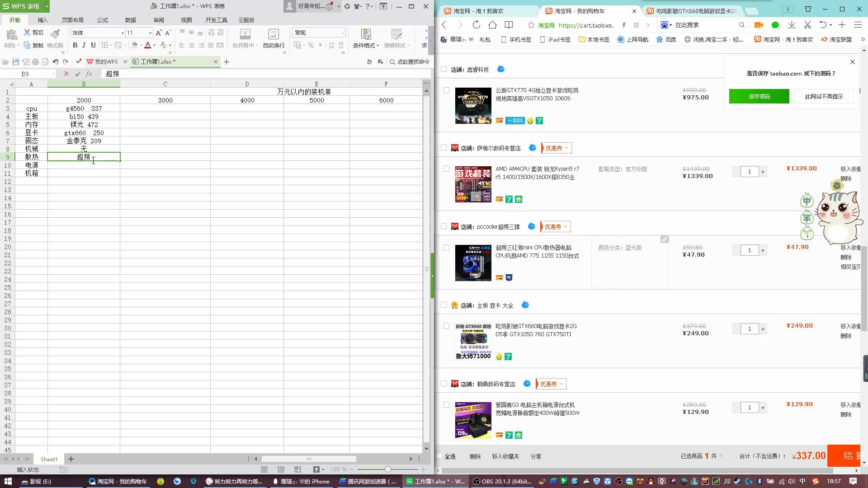868x488 pixels.
Task: Click the Italic formatting icon
Action: click(84, 45)
